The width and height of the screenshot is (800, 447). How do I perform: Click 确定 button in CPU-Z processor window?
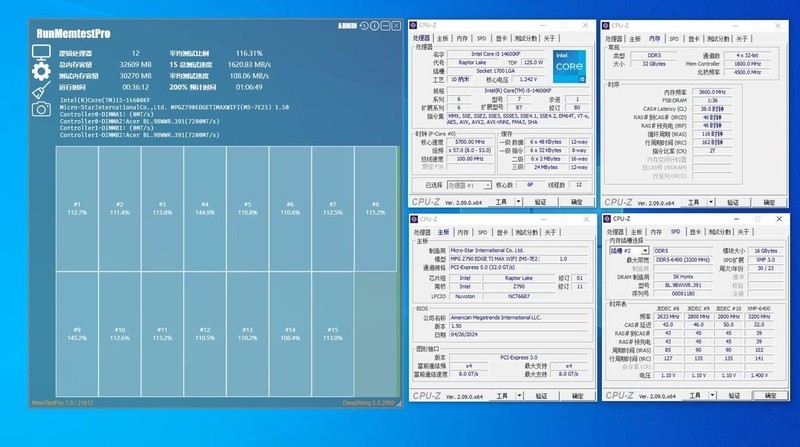577,202
